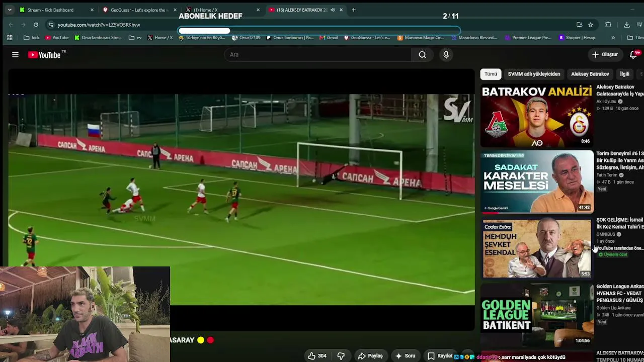Open the 'Shopier | Hesap' bookmark
The width and height of the screenshot is (644, 362).
pos(577,38)
